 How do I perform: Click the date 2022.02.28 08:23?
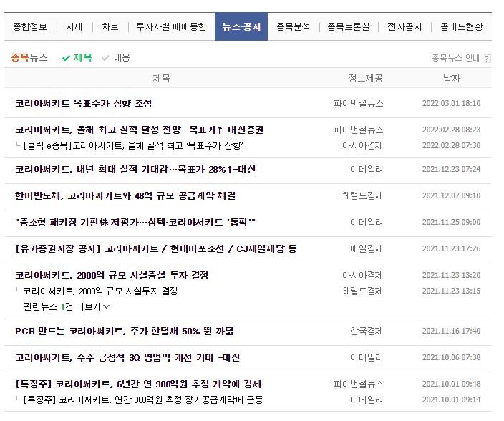451,130
